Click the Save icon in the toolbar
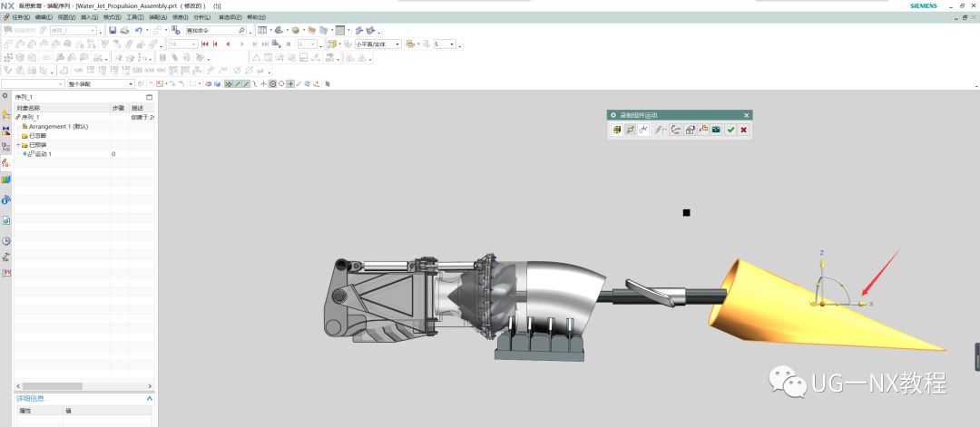Image resolution: width=980 pixels, height=427 pixels. click(x=113, y=30)
